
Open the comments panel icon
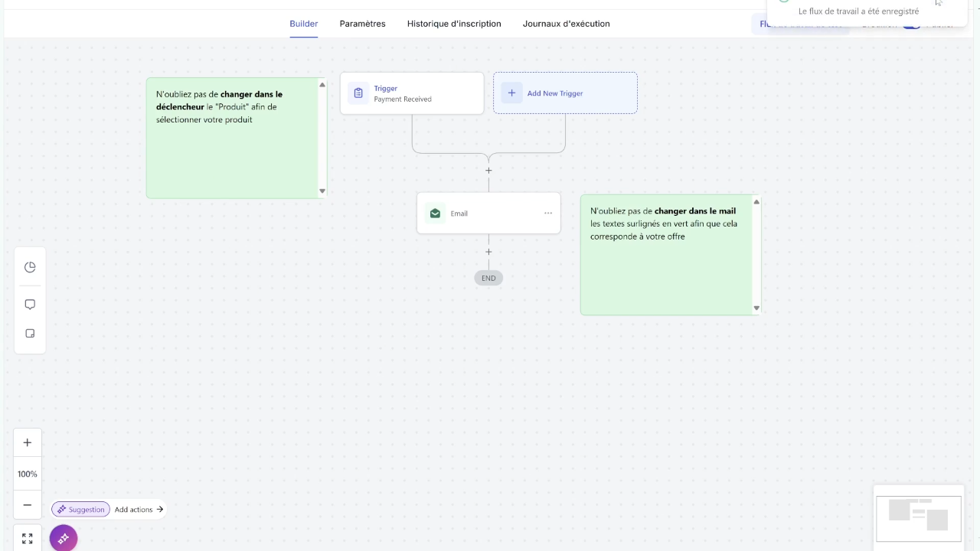coord(30,305)
